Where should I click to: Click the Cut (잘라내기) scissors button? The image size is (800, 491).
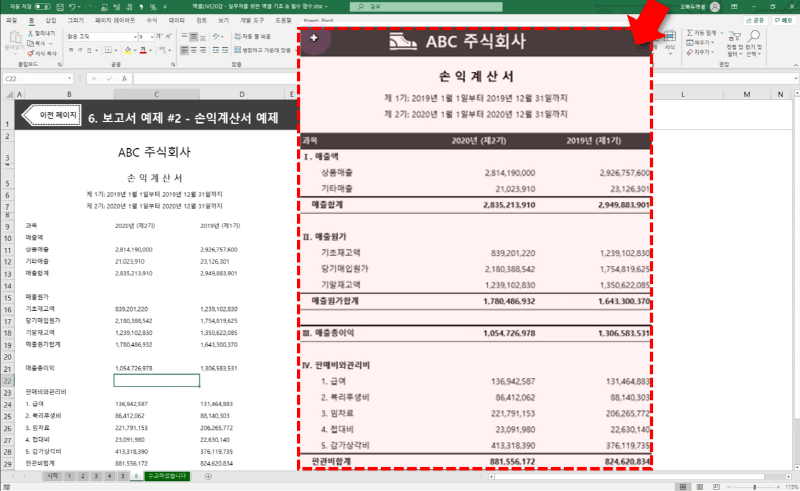(41, 33)
